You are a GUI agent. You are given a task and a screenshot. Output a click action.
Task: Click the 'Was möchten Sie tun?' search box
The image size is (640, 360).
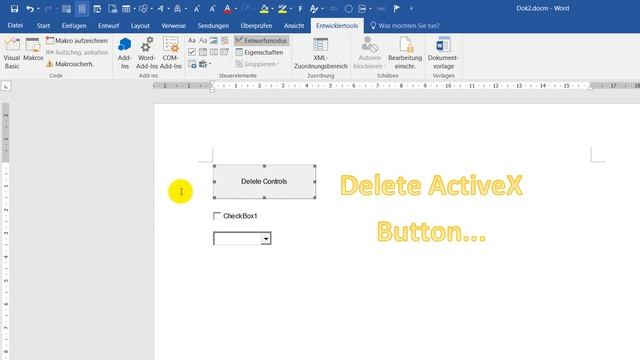point(405,26)
